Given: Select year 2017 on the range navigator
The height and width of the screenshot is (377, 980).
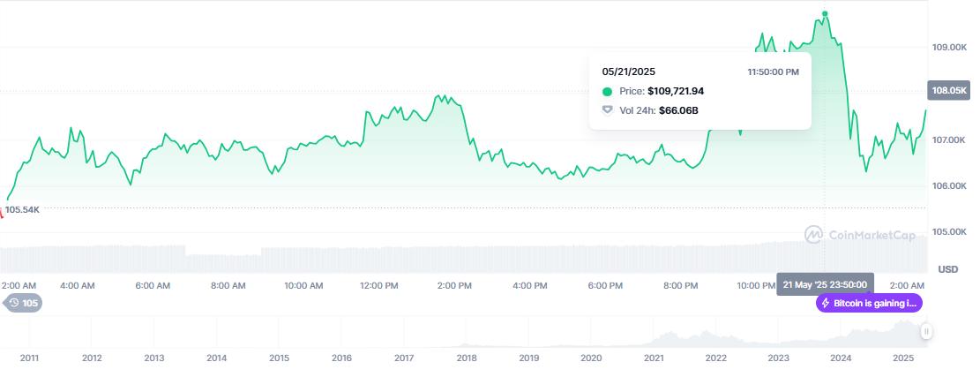Looking at the screenshot, I should click(404, 358).
